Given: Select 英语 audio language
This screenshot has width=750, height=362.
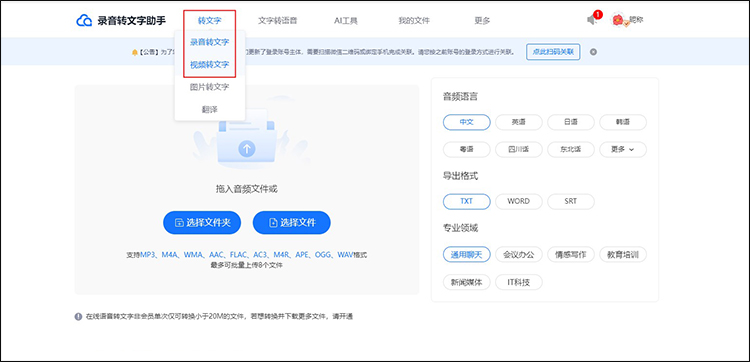Looking at the screenshot, I should click(518, 122).
